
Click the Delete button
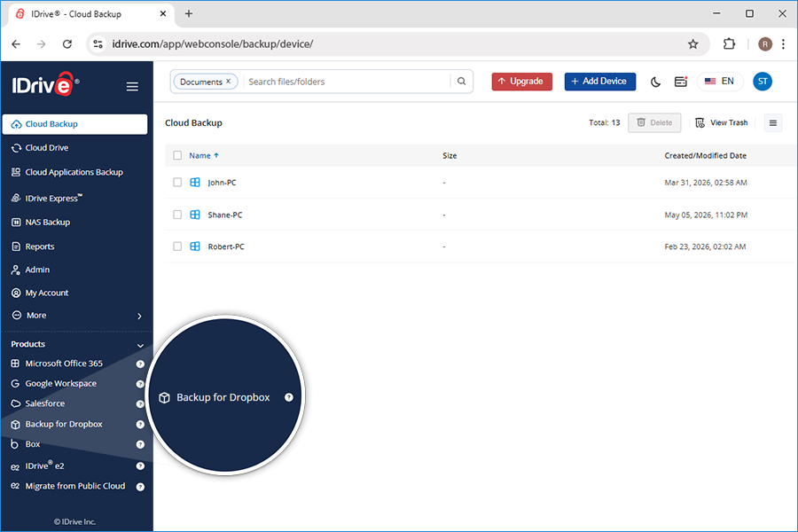point(654,122)
